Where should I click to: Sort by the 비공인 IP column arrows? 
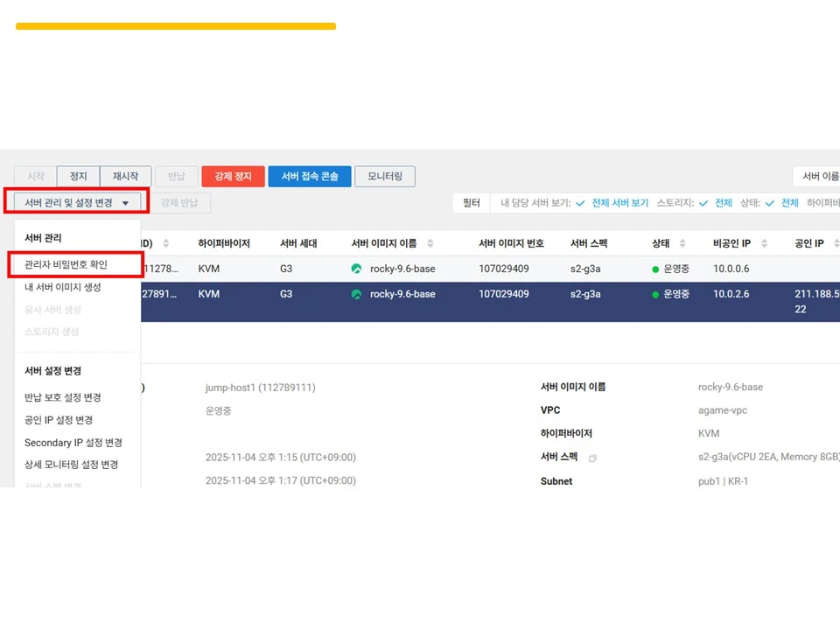[x=765, y=243]
